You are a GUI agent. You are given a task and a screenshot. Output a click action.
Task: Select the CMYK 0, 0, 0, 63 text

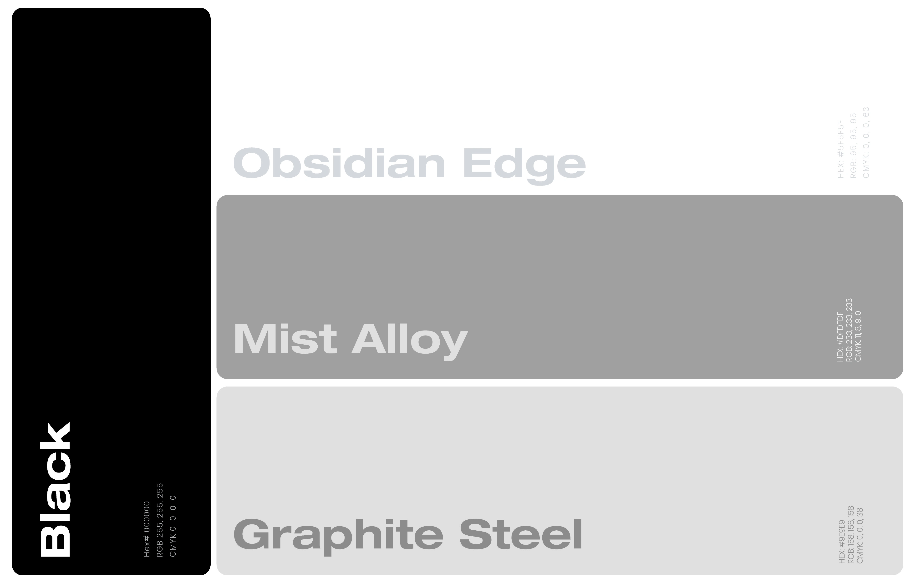click(x=866, y=142)
